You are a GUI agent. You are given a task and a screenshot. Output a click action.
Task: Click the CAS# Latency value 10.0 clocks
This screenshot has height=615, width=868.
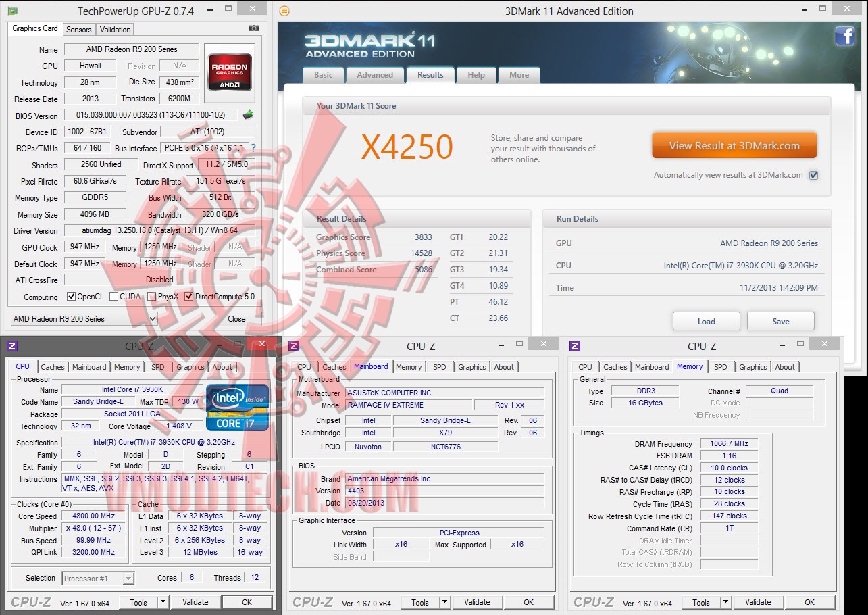click(x=730, y=468)
